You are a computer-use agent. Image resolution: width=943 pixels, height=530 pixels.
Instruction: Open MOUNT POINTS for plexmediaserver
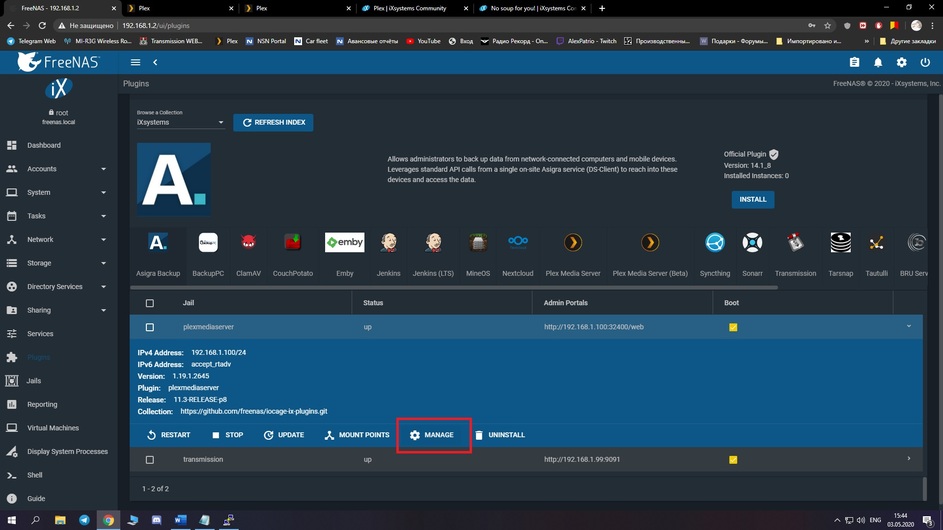click(357, 434)
